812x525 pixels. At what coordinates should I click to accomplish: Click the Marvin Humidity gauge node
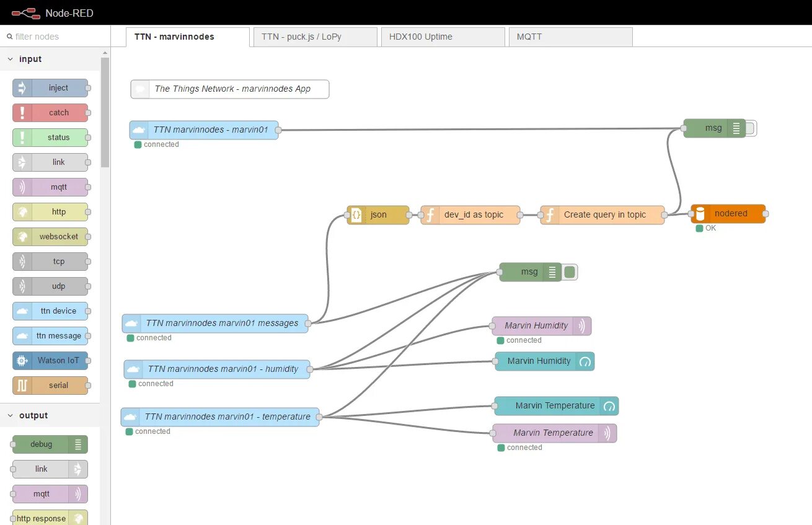pyautogui.click(x=545, y=361)
